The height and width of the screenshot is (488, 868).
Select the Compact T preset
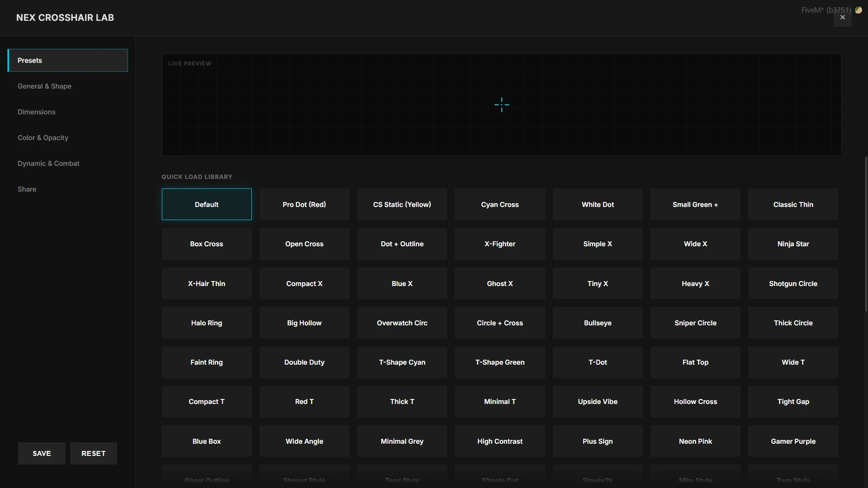(207, 402)
